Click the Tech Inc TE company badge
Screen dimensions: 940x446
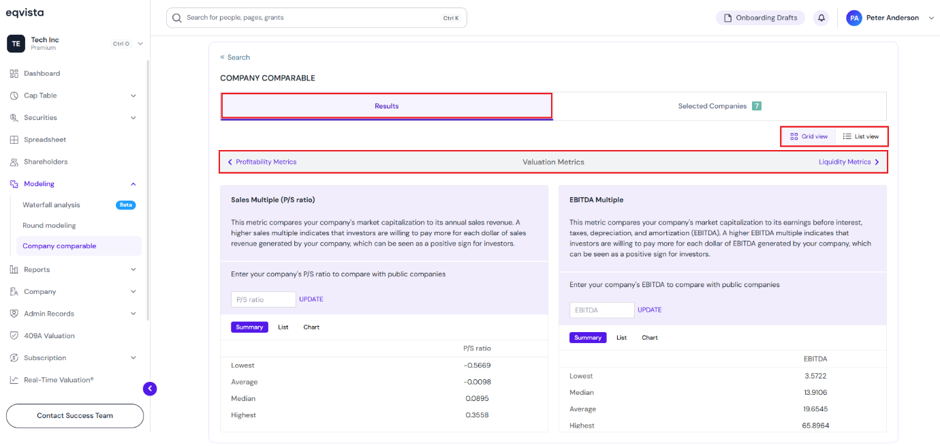coord(16,44)
